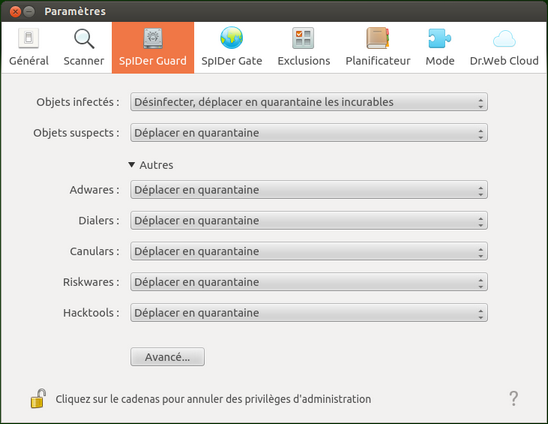The height and width of the screenshot is (424, 548).
Task: Open the Dr.Web Cloud icon
Action: (x=504, y=39)
